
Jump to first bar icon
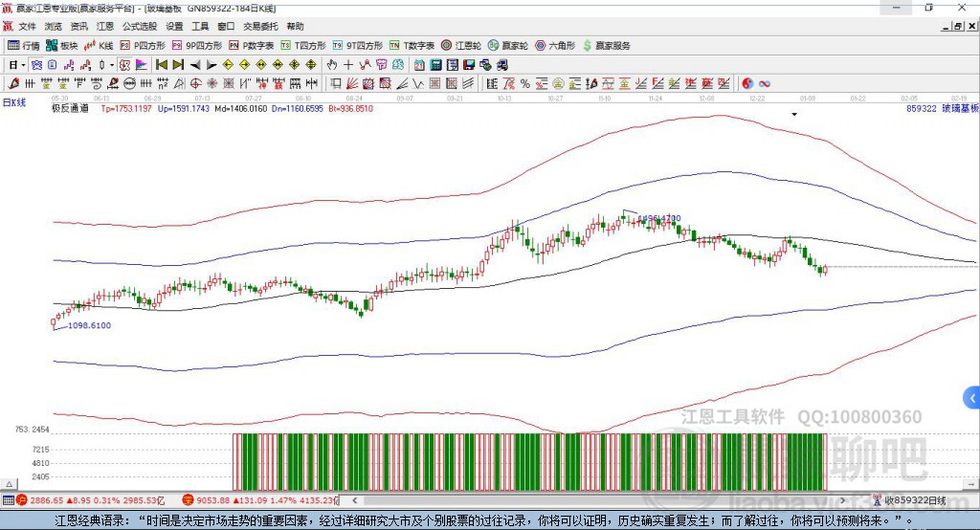click(161, 65)
